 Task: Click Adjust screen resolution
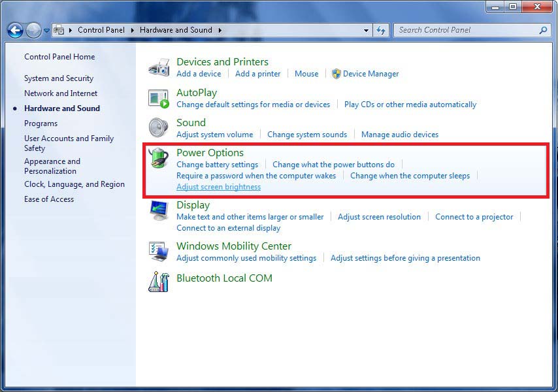point(379,217)
